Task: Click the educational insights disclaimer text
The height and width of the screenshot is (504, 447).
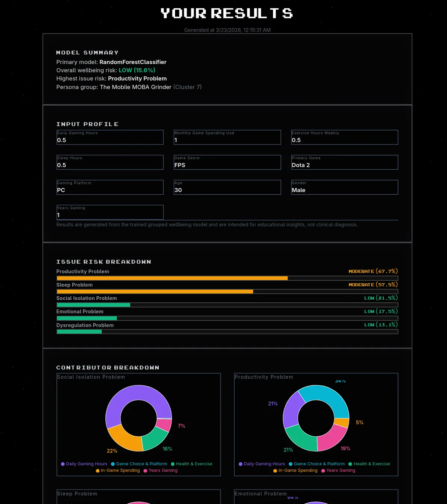Action: pos(207,225)
